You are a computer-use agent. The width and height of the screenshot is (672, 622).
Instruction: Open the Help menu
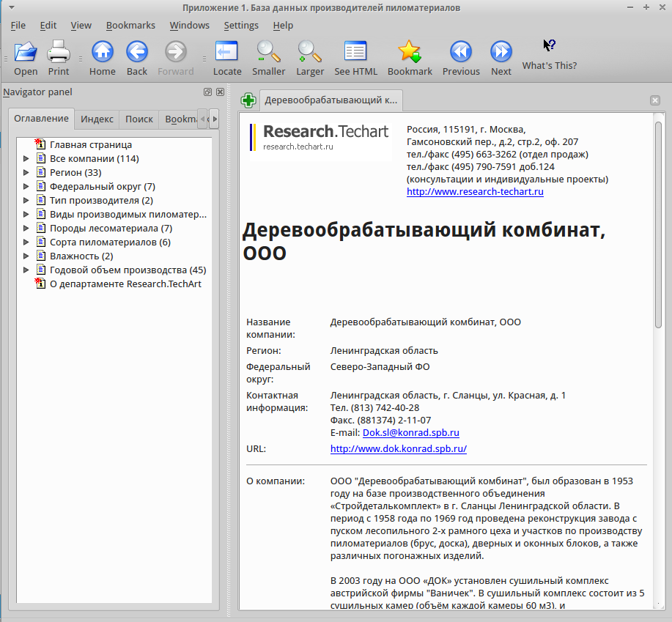click(x=284, y=25)
